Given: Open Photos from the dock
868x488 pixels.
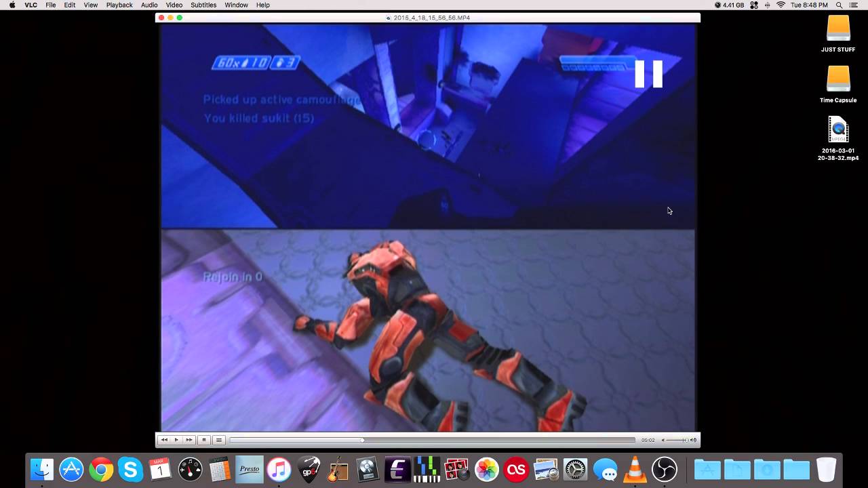Looking at the screenshot, I should pos(486,469).
